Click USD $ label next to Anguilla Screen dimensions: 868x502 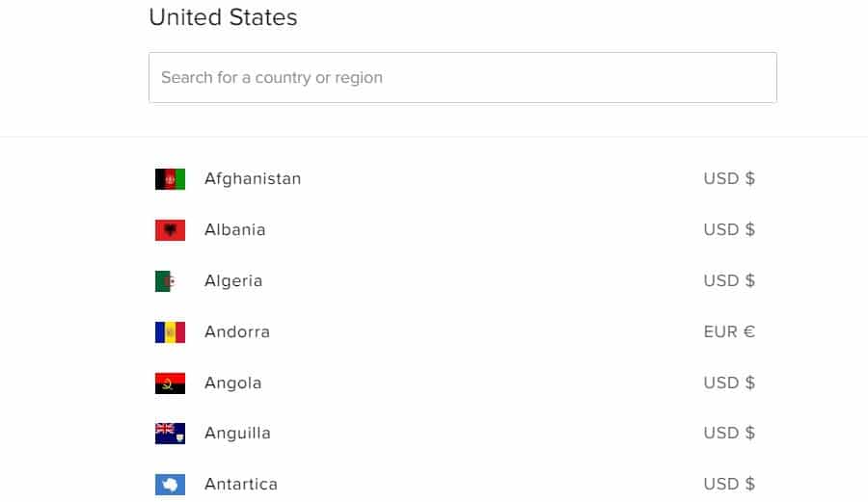click(729, 433)
